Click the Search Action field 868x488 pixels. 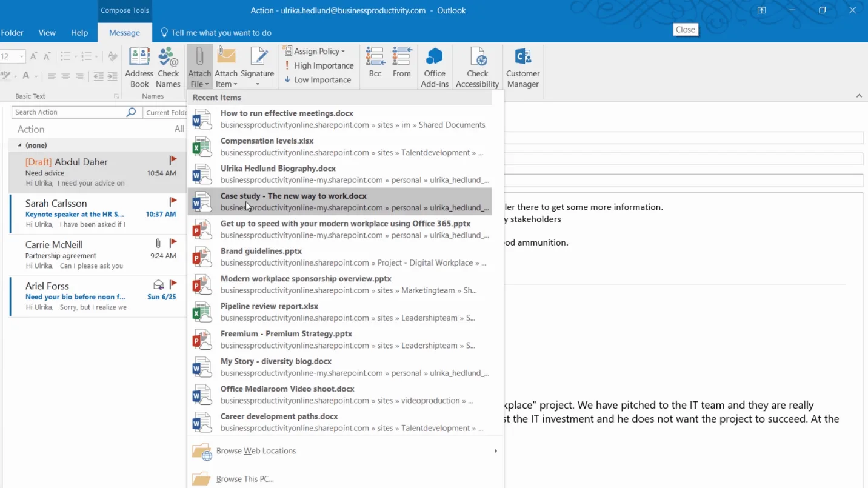(69, 112)
